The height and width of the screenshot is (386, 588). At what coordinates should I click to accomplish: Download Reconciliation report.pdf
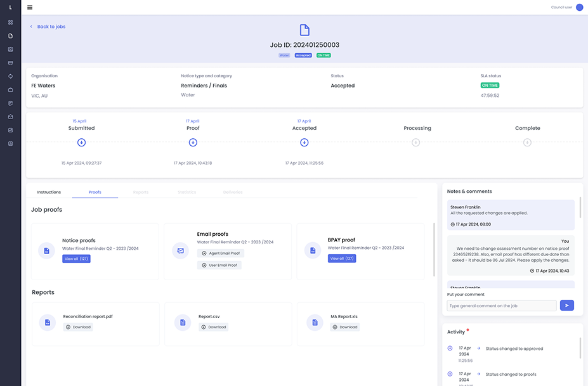78,327
